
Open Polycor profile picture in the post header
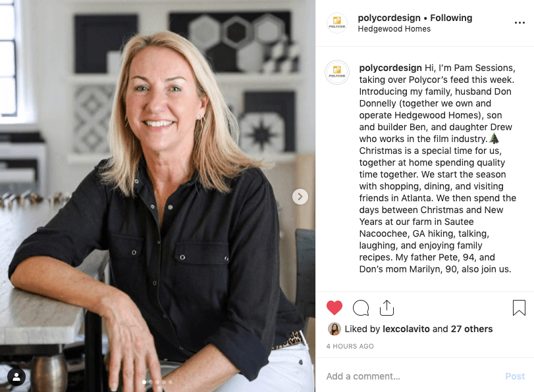coord(337,23)
